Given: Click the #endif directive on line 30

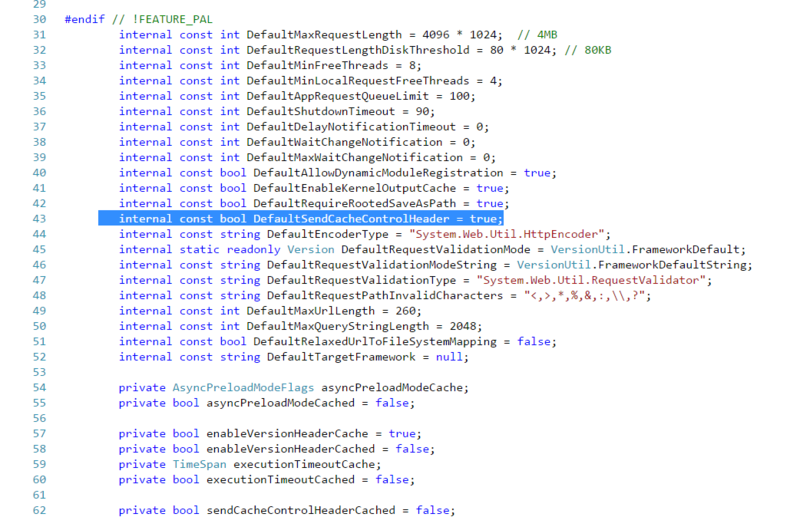Looking at the screenshot, I should (x=85, y=19).
